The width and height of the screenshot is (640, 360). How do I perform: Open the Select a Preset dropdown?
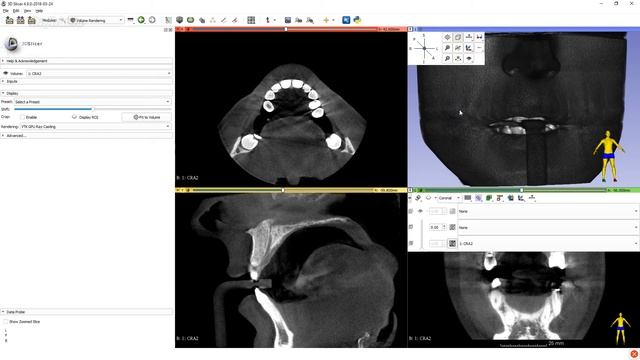[92, 102]
